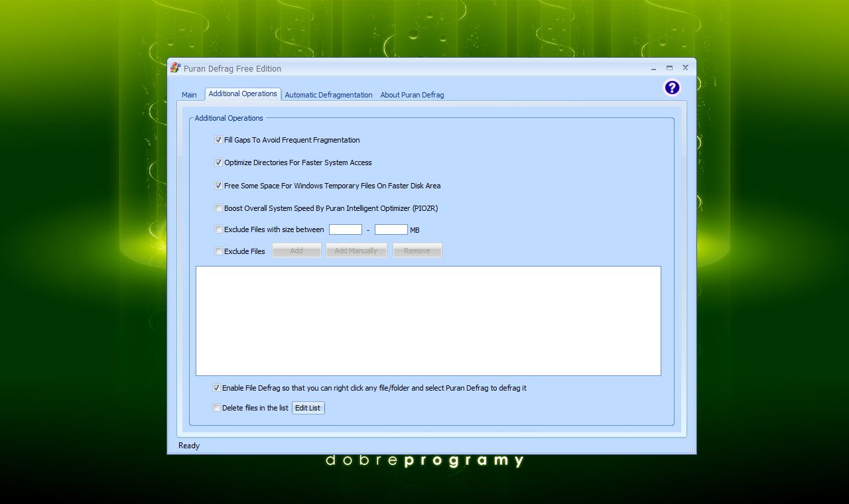
Task: Toggle Optimize Directories For Faster System Access
Action: point(218,162)
